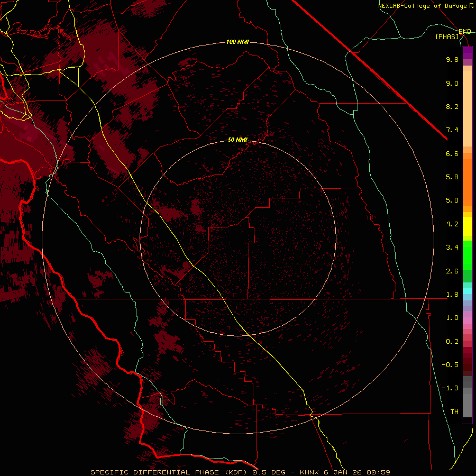
Task: Click the 9.8 value on the scale
Action: coord(452,59)
